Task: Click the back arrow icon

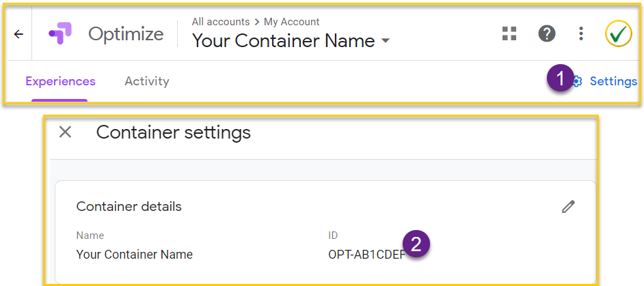Action: point(18,34)
